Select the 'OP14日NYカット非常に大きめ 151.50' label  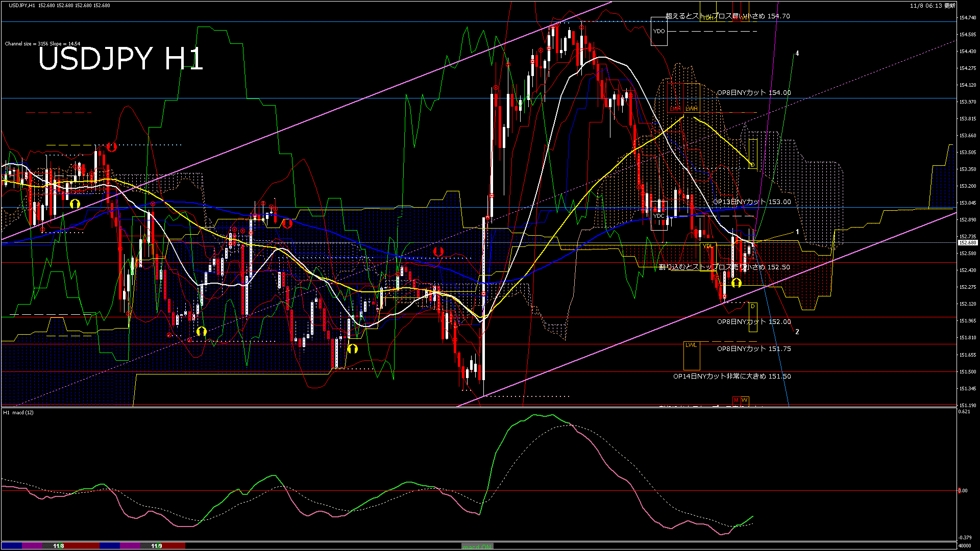pos(732,377)
